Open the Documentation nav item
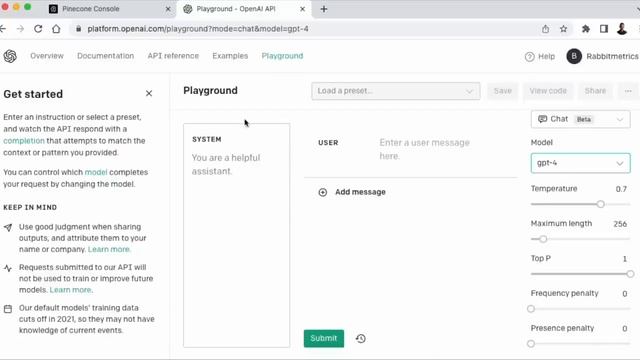The image size is (640, 360). point(105,56)
